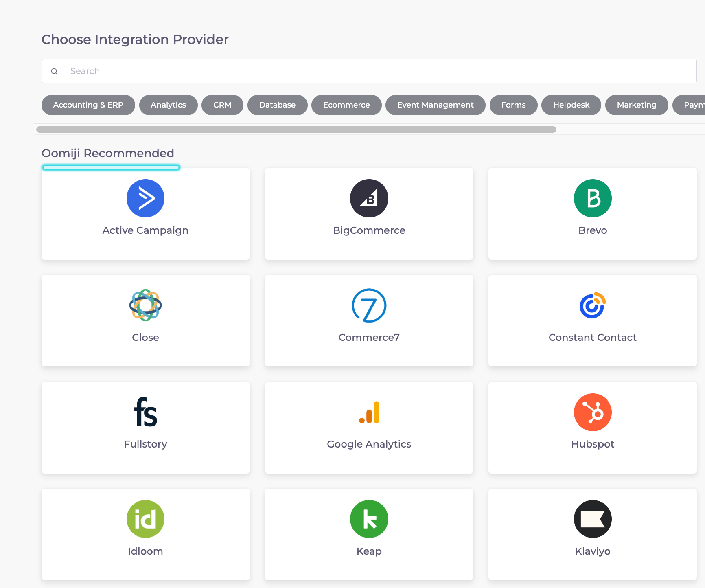Select the Event Management category chip
The width and height of the screenshot is (705, 588).
(x=436, y=105)
